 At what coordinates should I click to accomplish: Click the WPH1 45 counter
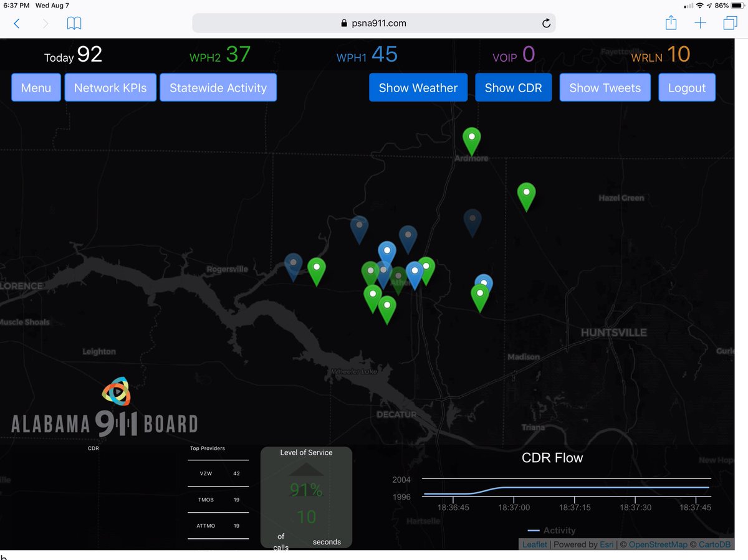(x=367, y=55)
